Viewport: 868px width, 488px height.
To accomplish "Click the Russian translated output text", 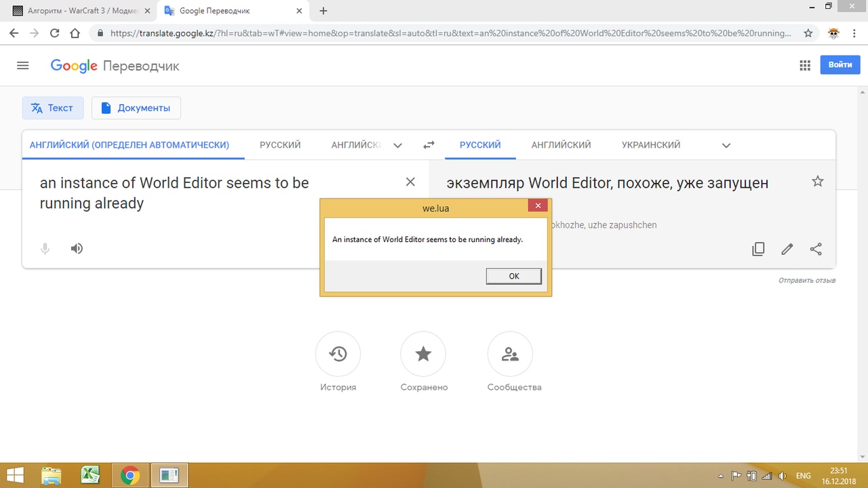I will point(608,183).
